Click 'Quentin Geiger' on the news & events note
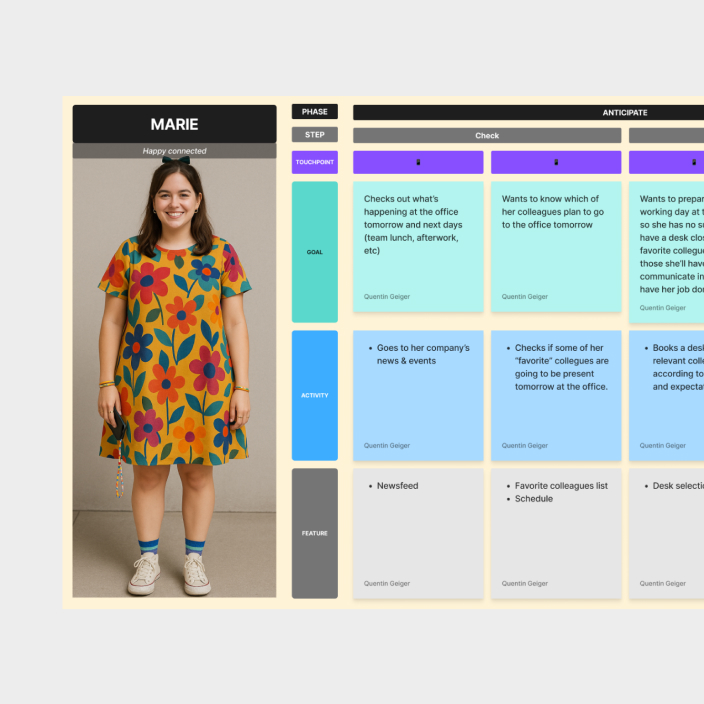 click(x=387, y=446)
